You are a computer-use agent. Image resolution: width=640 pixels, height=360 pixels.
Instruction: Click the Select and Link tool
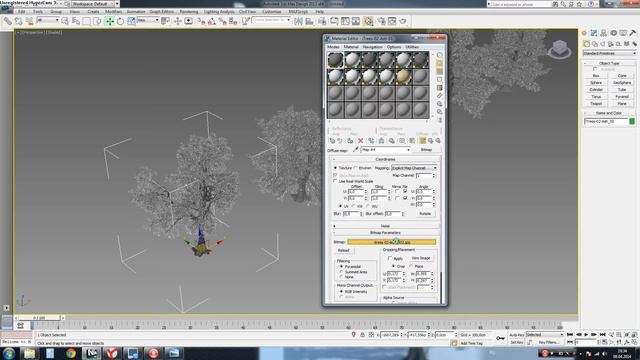pos(8,21)
